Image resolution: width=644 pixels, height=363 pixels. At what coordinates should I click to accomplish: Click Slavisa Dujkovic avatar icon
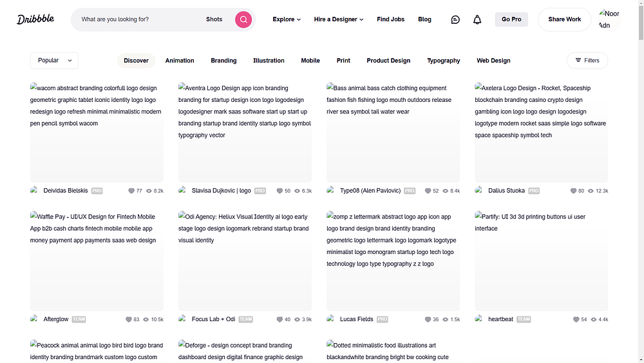(x=183, y=190)
